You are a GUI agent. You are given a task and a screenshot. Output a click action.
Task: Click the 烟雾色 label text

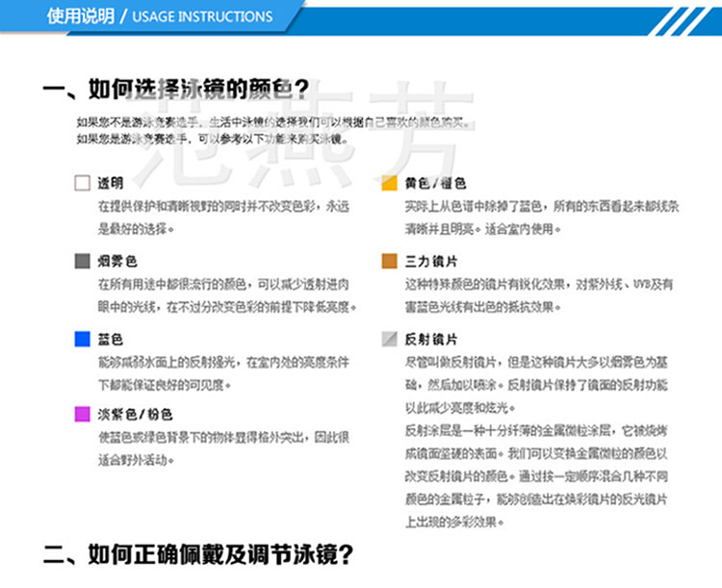point(116,261)
